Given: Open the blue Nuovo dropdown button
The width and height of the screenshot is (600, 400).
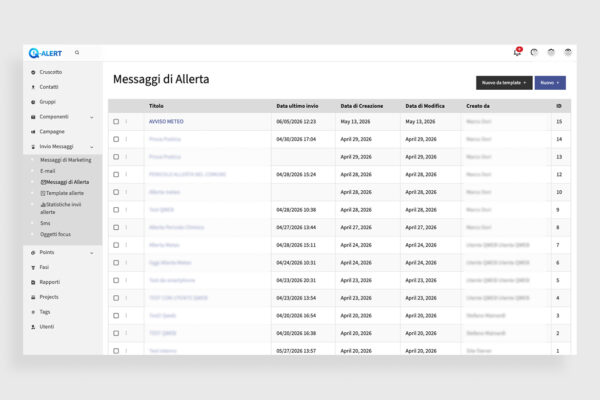Looking at the screenshot, I should [x=550, y=83].
